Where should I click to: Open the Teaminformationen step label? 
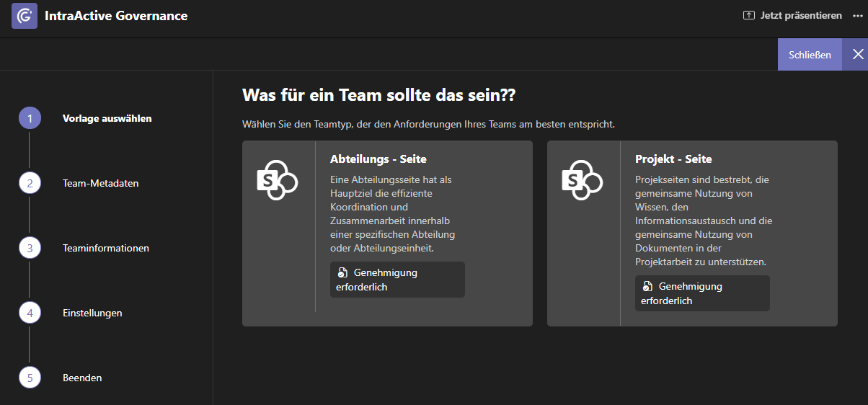[106, 248]
